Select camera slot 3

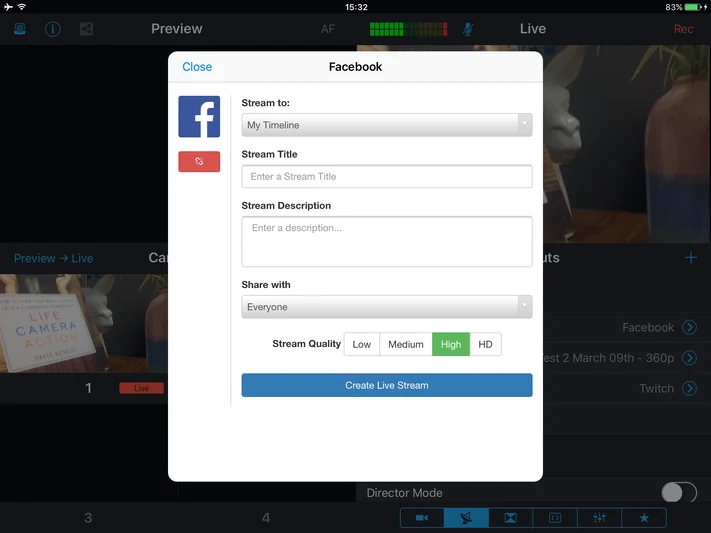coord(88,518)
